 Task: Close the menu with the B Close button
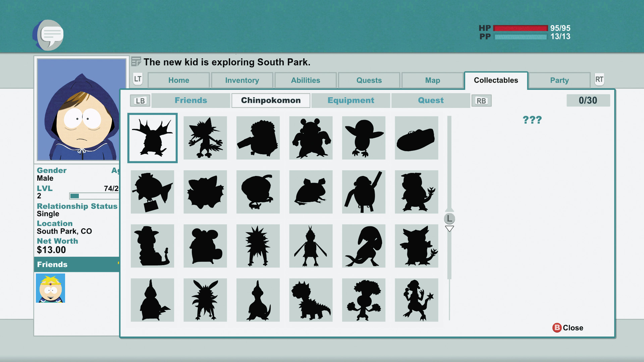568,328
